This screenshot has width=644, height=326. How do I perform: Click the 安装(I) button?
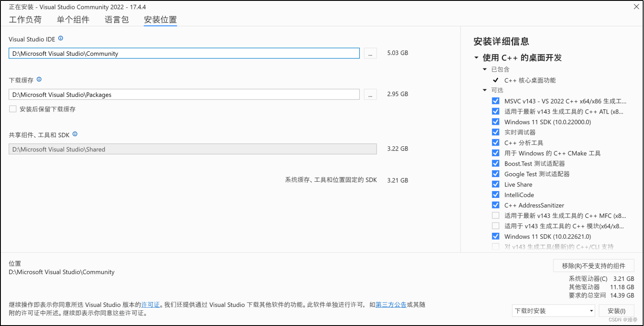click(616, 311)
